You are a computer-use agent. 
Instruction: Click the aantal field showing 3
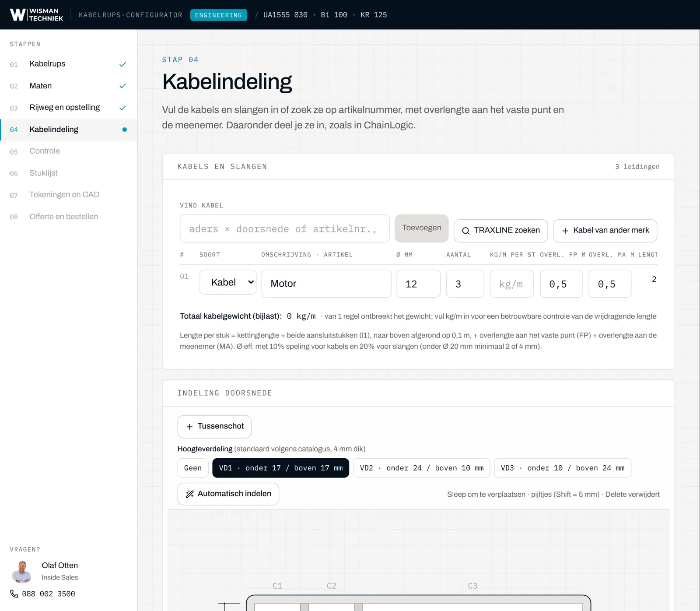coord(465,284)
